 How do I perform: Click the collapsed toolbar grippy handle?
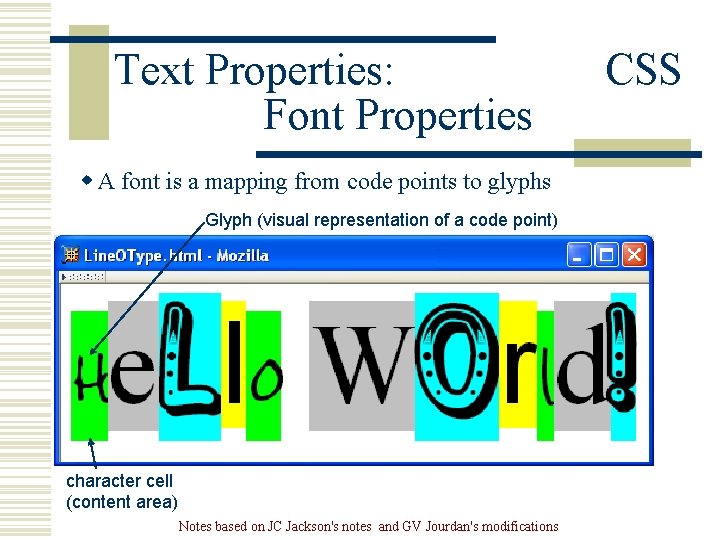click(x=83, y=277)
